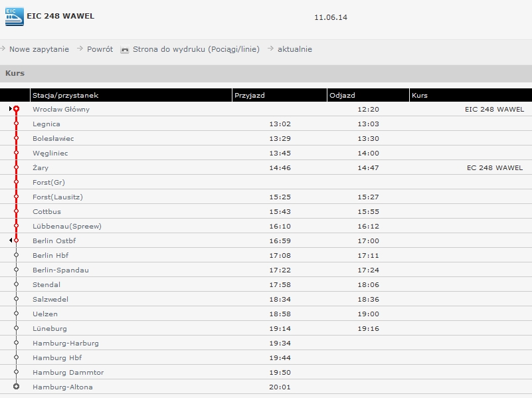Click the Stacja/przystanek column header
The width and height of the screenshot is (532, 398).
pos(66,95)
